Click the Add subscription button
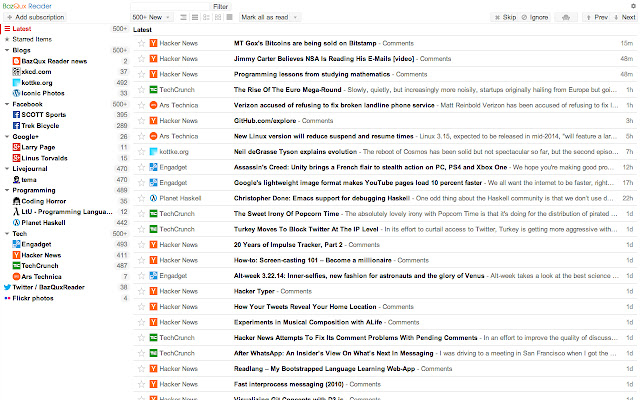The image size is (640, 400). point(35,17)
